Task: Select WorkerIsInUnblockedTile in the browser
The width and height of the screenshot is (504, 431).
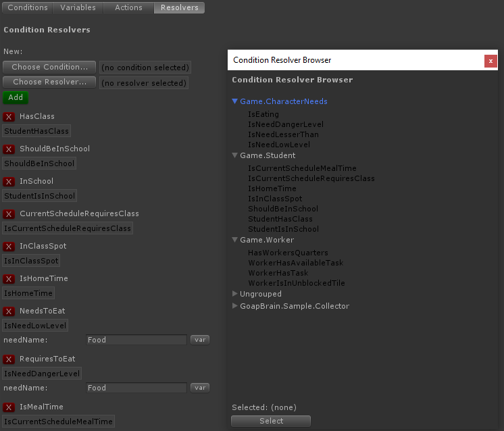Action: pyautogui.click(x=297, y=283)
